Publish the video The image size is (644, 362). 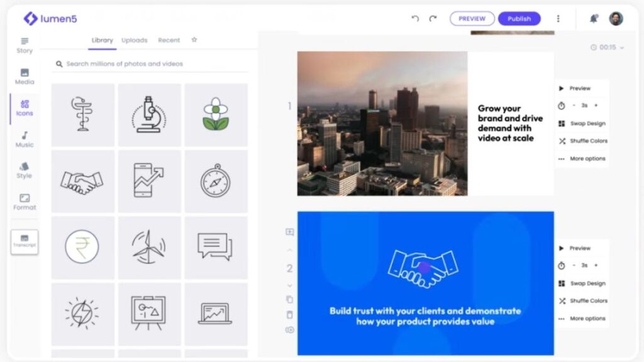[x=519, y=19]
